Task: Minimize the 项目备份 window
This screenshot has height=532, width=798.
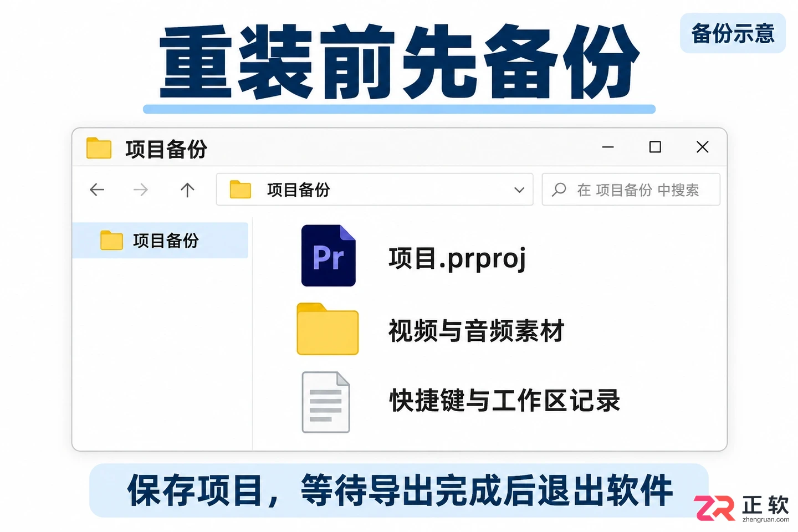Action: point(608,147)
